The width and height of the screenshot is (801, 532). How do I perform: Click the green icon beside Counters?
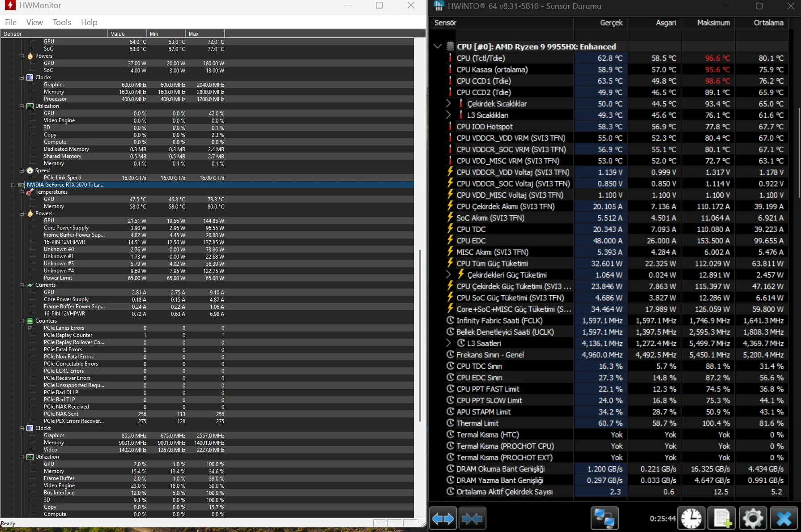pos(30,321)
